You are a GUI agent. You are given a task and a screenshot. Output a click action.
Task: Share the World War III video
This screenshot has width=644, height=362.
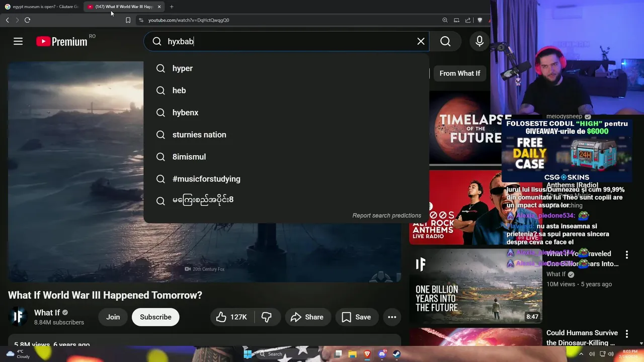(x=307, y=317)
